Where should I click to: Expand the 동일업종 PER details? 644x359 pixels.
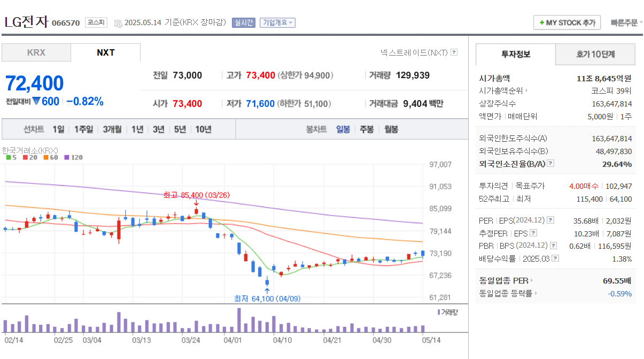[x=531, y=280]
